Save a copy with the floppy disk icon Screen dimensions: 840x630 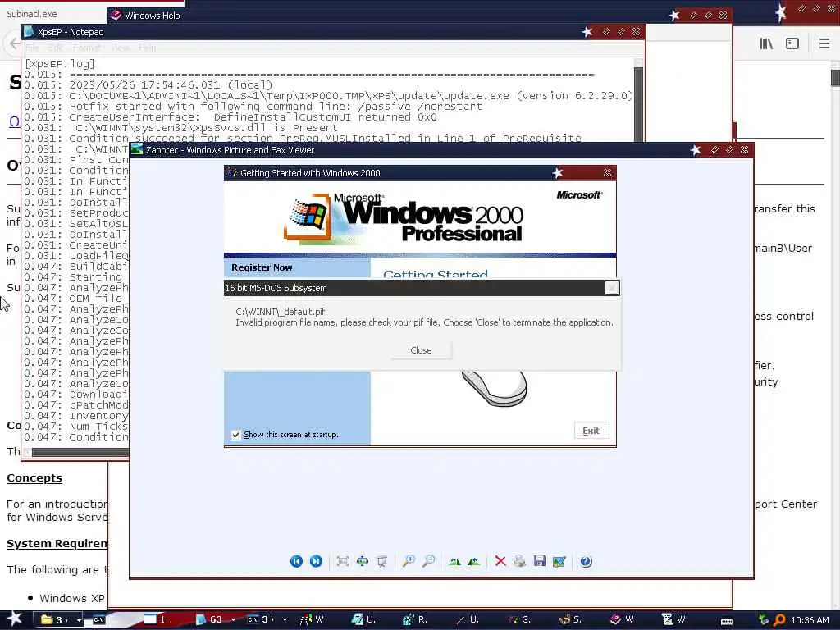click(x=540, y=561)
